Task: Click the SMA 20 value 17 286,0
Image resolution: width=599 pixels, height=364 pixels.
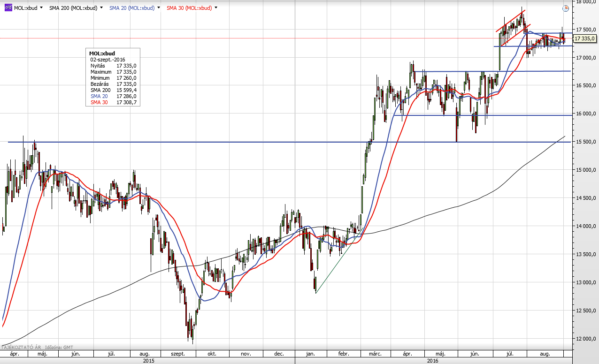Action: point(126,96)
